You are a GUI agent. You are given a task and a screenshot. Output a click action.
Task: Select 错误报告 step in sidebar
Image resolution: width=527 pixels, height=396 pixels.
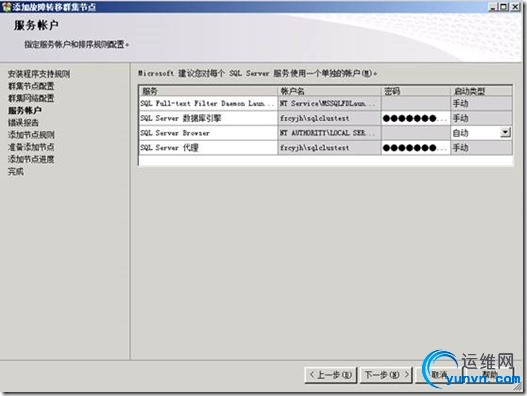pos(23,123)
